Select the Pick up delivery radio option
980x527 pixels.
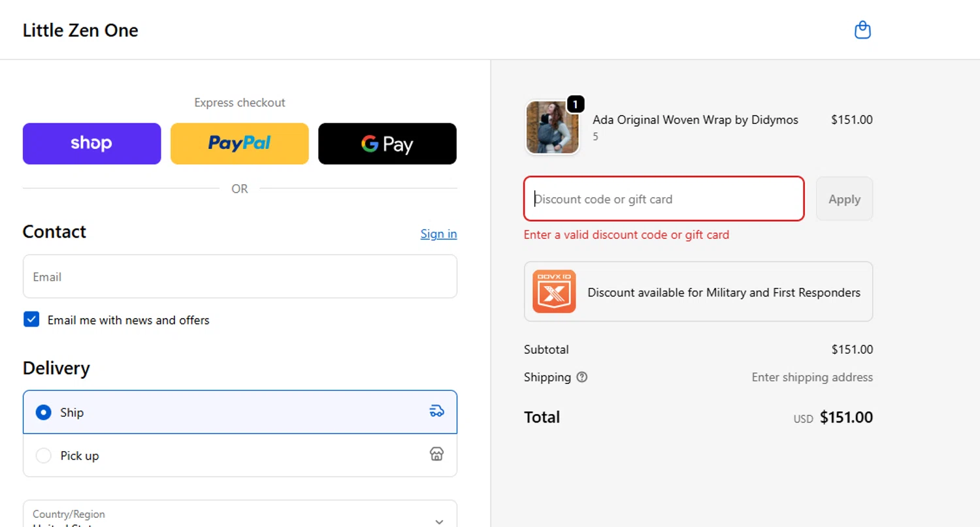coord(43,455)
